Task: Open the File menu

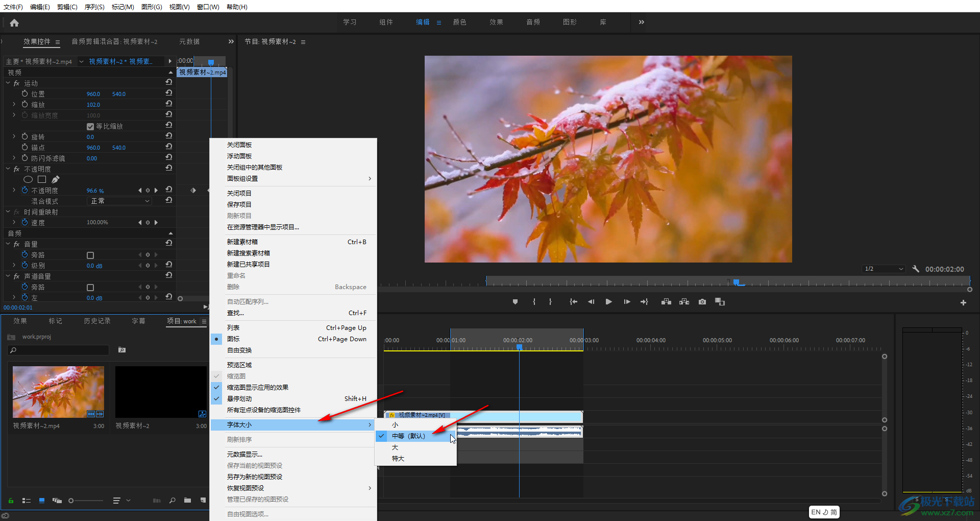Action: 13,7
